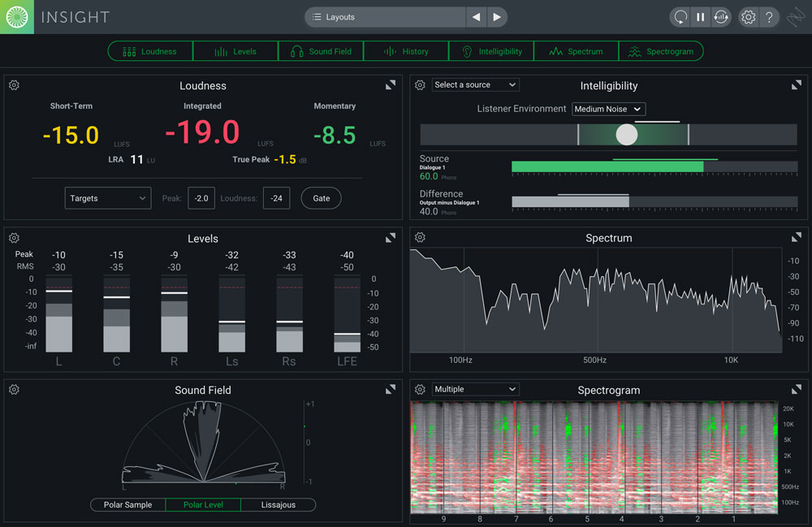Open Loudness panel settings gear

pos(14,85)
